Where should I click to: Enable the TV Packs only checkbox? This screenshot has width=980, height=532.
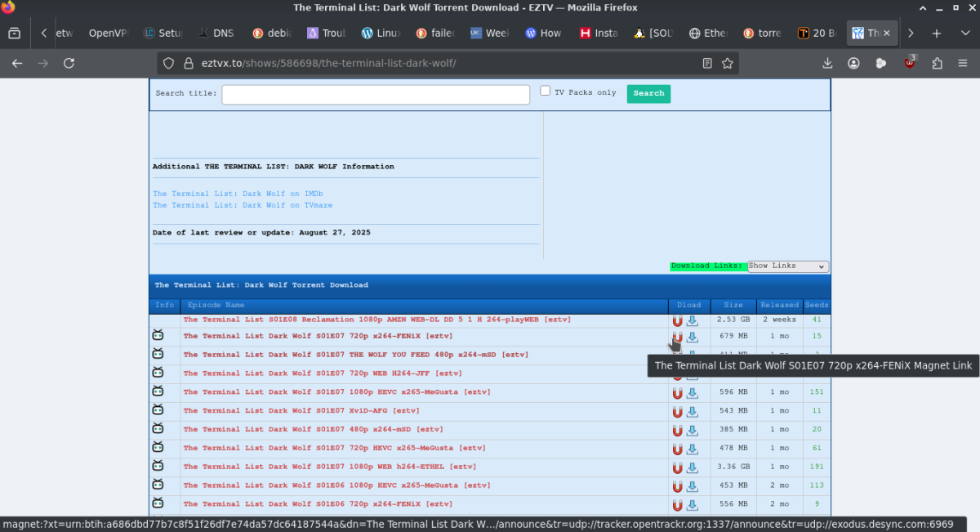pyautogui.click(x=545, y=90)
